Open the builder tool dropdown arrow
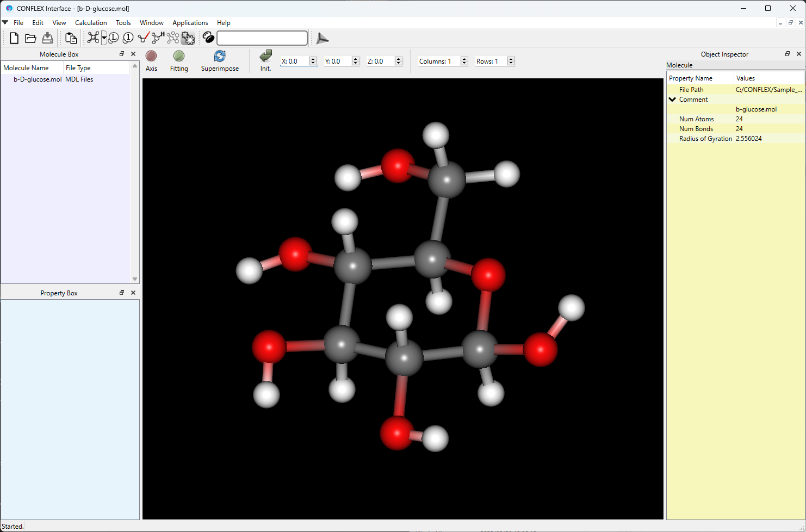This screenshot has width=806, height=532. 103,38
